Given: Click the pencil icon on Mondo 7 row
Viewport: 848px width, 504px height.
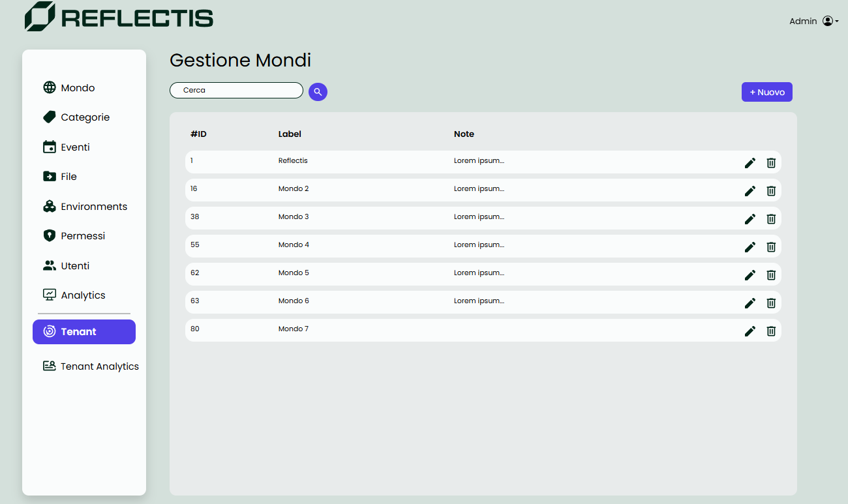Looking at the screenshot, I should [750, 331].
